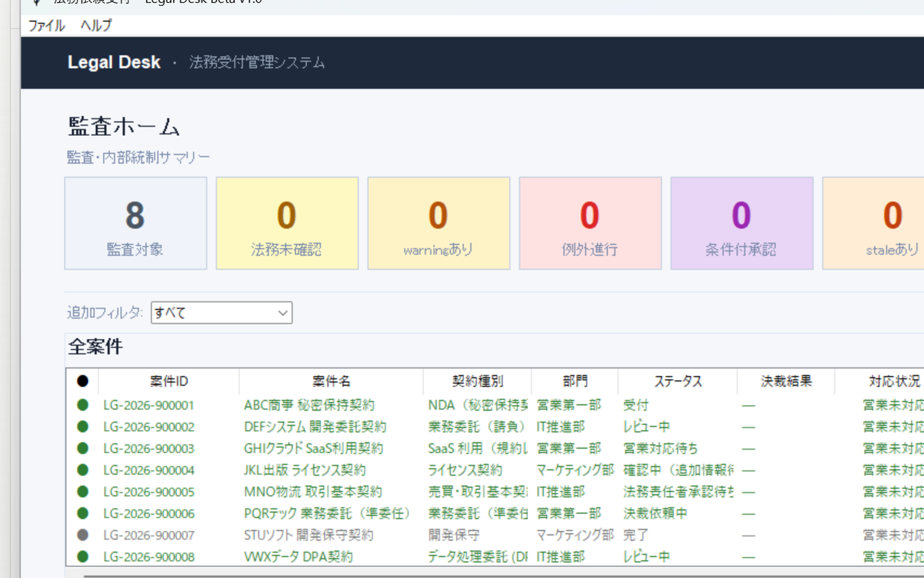Click the black dot column header
This screenshot has width=924, height=578.
tap(83, 381)
